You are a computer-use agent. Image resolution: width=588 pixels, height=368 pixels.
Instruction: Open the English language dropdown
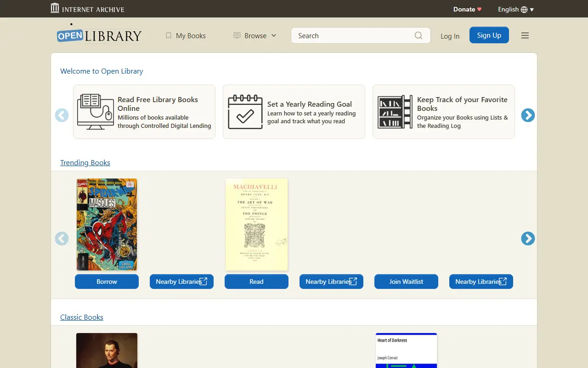click(x=515, y=9)
